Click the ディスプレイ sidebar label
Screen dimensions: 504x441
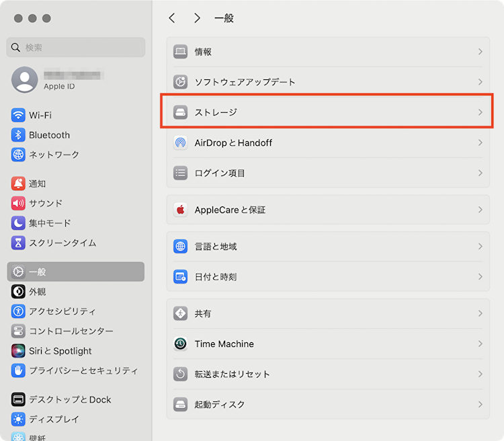[54, 419]
